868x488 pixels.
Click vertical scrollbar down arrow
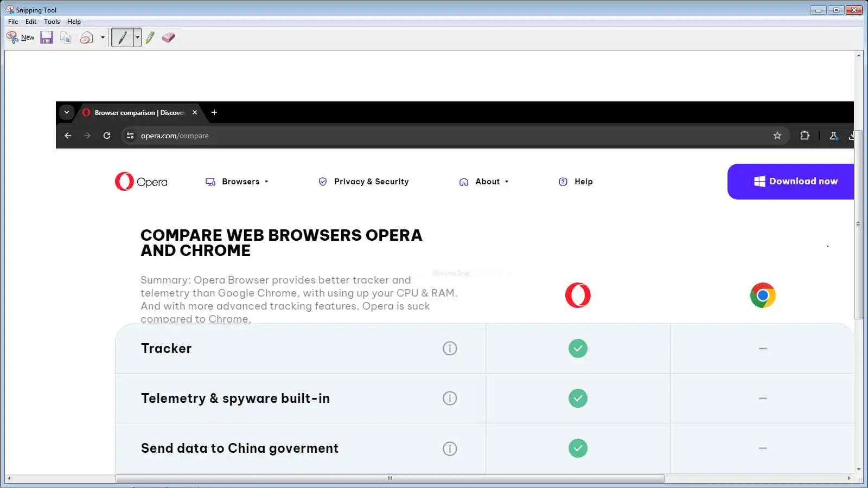(858, 470)
